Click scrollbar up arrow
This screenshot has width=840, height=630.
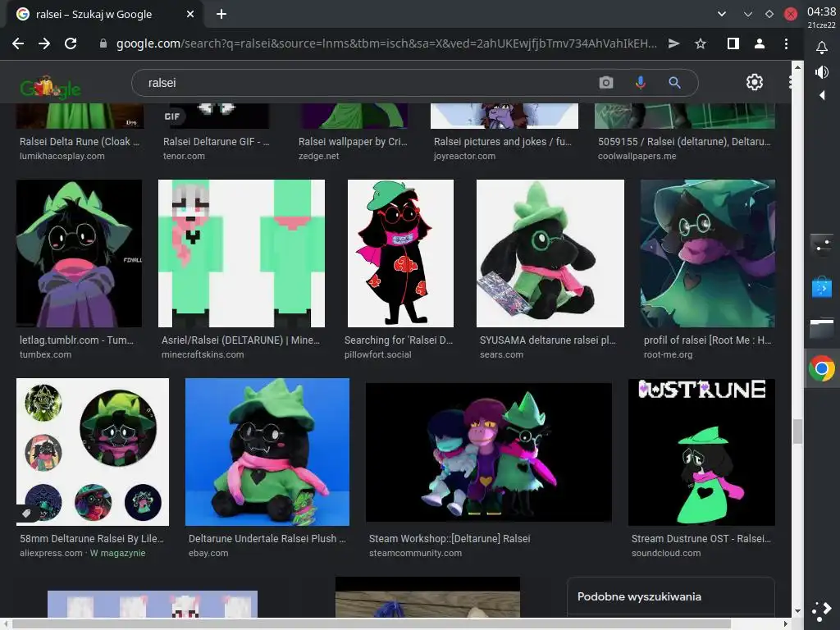797,67
